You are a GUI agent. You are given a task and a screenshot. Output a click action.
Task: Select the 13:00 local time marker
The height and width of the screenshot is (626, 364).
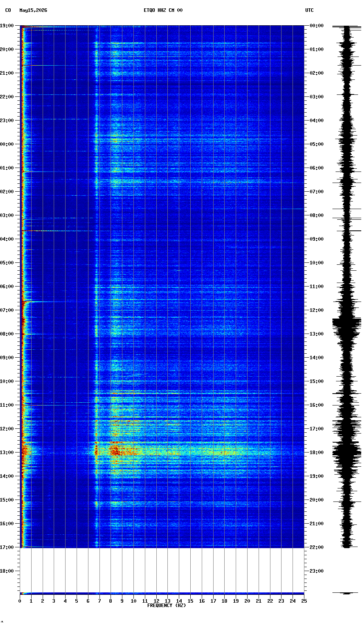(x=7, y=453)
